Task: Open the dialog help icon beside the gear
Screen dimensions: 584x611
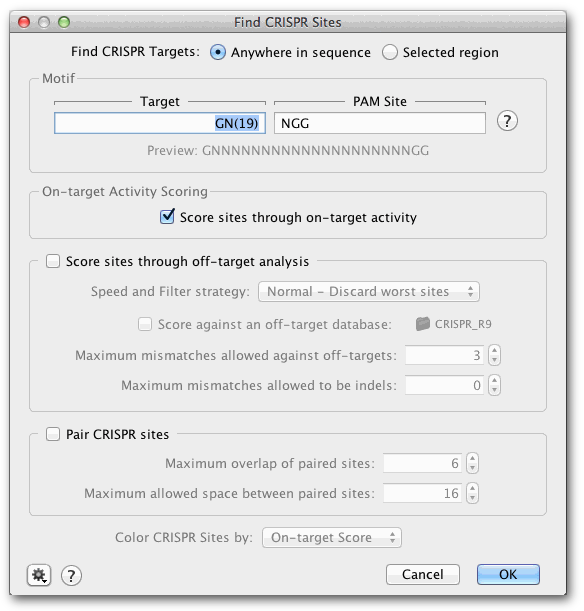Action: click(71, 576)
